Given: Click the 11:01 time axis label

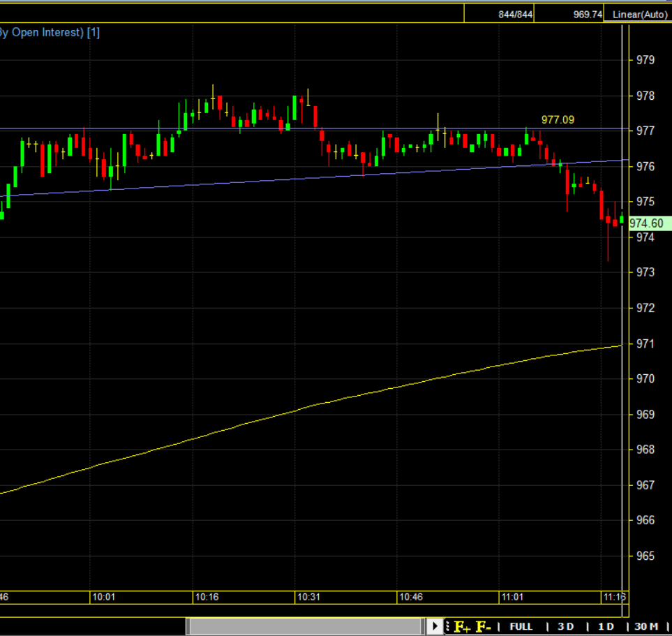Looking at the screenshot, I should [513, 597].
